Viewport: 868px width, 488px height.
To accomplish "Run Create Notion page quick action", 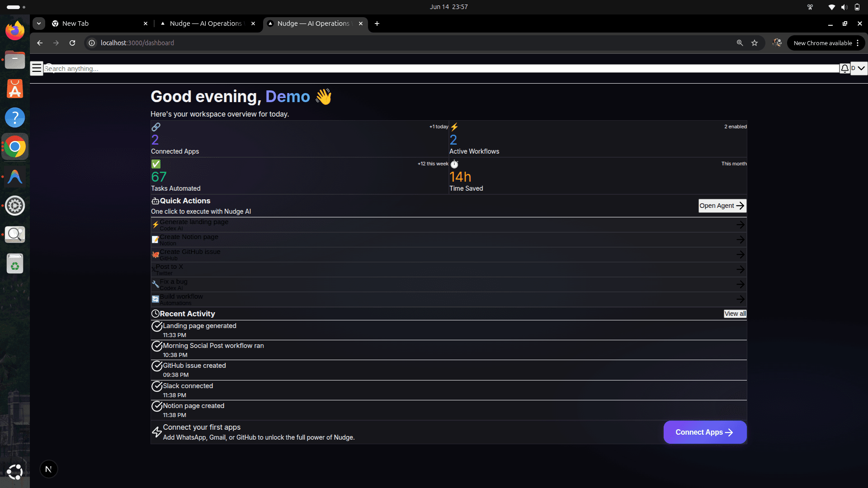I will (448, 239).
